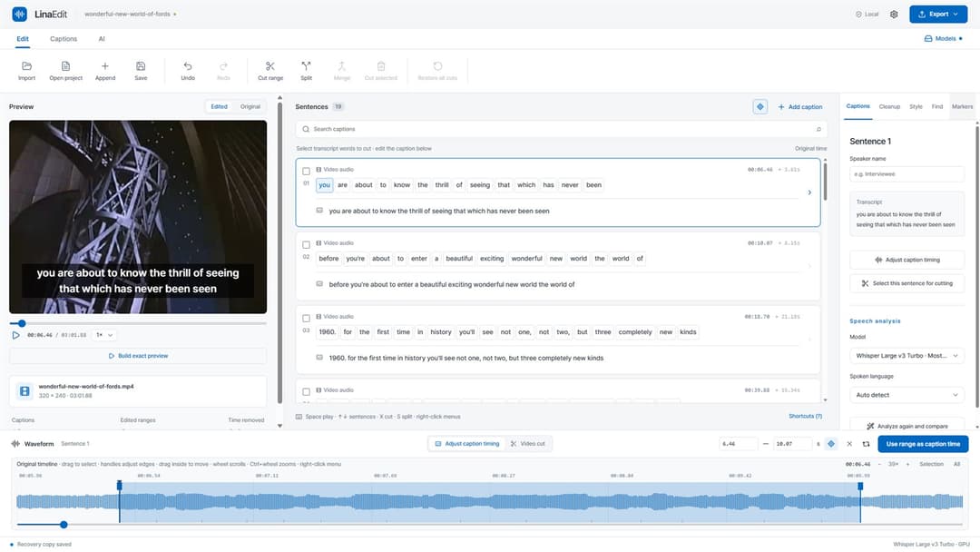Tick the checkbox for sentence 03
Screen dimensions: 980x552
(307, 318)
